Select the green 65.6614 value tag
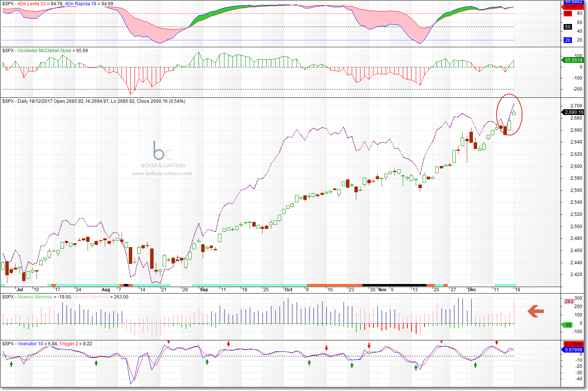This screenshot has height=391, width=588. tap(573, 60)
